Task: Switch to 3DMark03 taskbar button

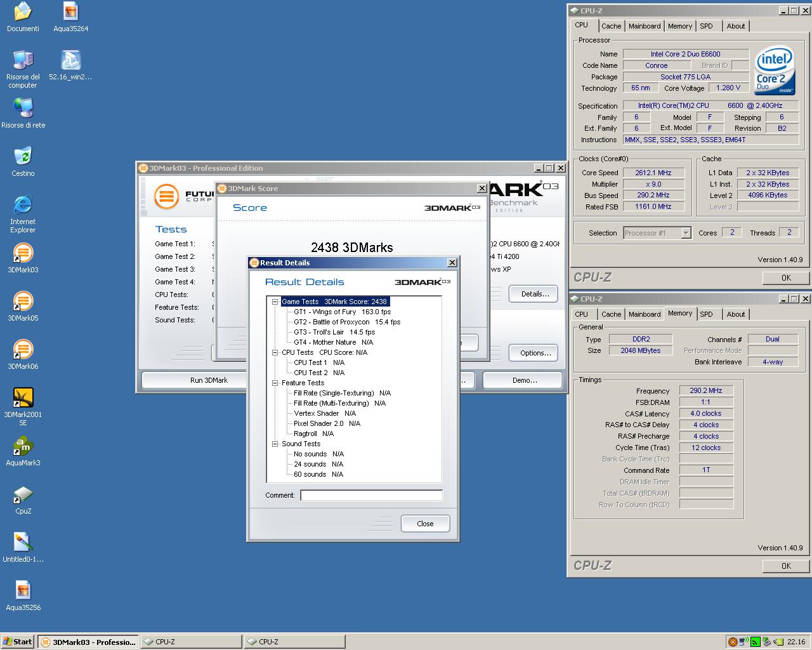Action: pyautogui.click(x=88, y=642)
